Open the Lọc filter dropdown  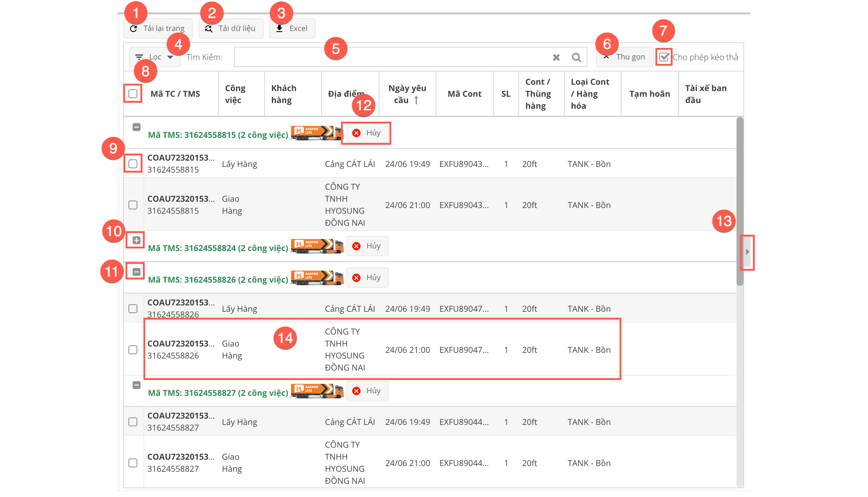(155, 57)
